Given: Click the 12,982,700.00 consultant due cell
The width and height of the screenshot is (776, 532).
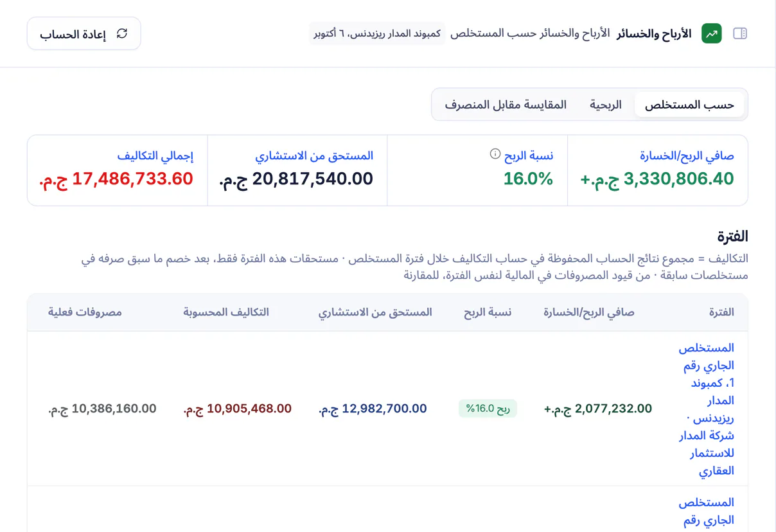Looking at the screenshot, I should pyautogui.click(x=373, y=409).
